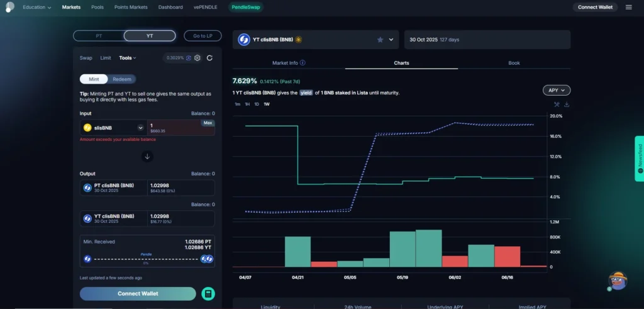This screenshot has height=309, width=644.
Task: Click Go to LP button
Action: point(203,36)
